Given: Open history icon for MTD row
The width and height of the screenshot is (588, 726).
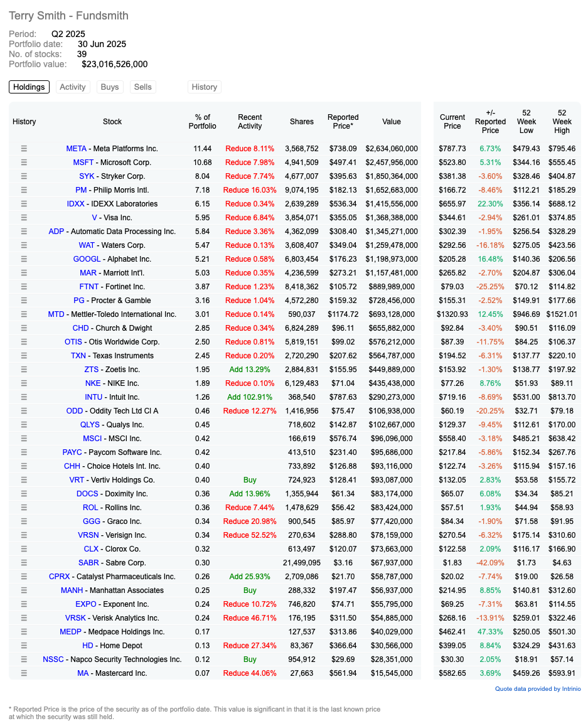Looking at the screenshot, I should [x=24, y=314].
